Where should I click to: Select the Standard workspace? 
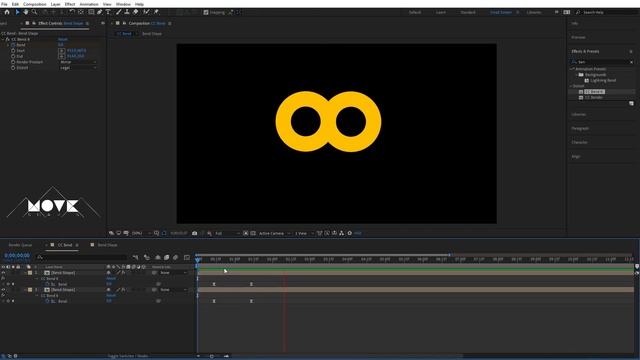(468, 12)
